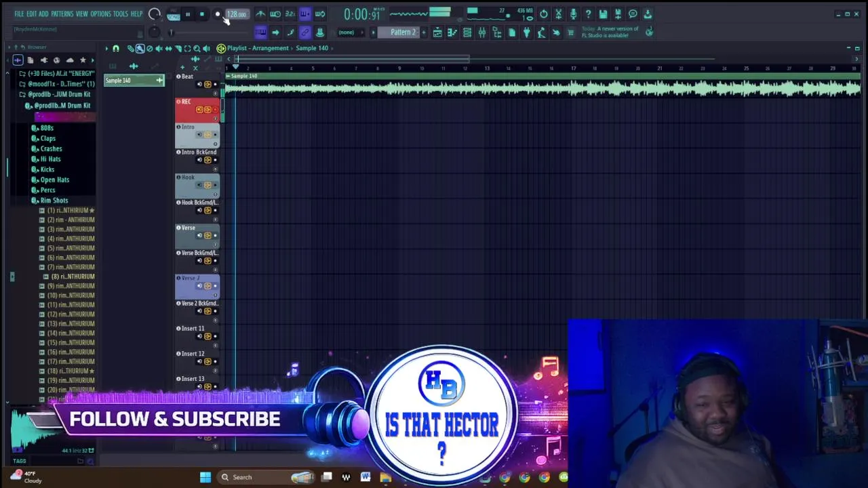Add a new pattern with the plus button

tap(424, 33)
